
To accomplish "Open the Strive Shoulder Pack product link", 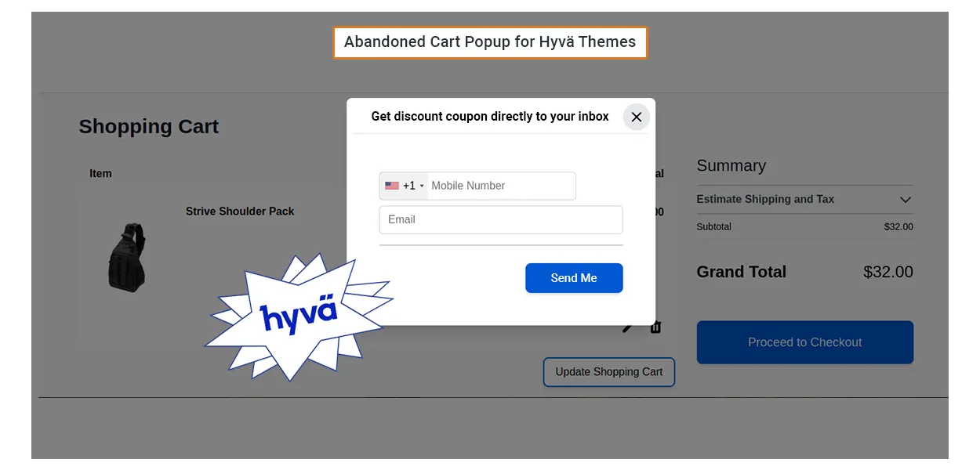I will pyautogui.click(x=240, y=211).
